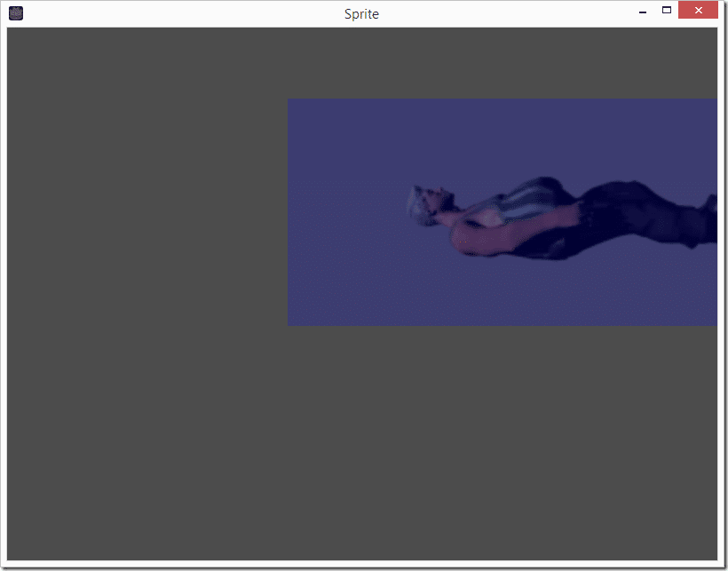Viewport: 728px width, 571px height.
Task: Click the Sprite application icon in title bar
Action: tap(16, 13)
